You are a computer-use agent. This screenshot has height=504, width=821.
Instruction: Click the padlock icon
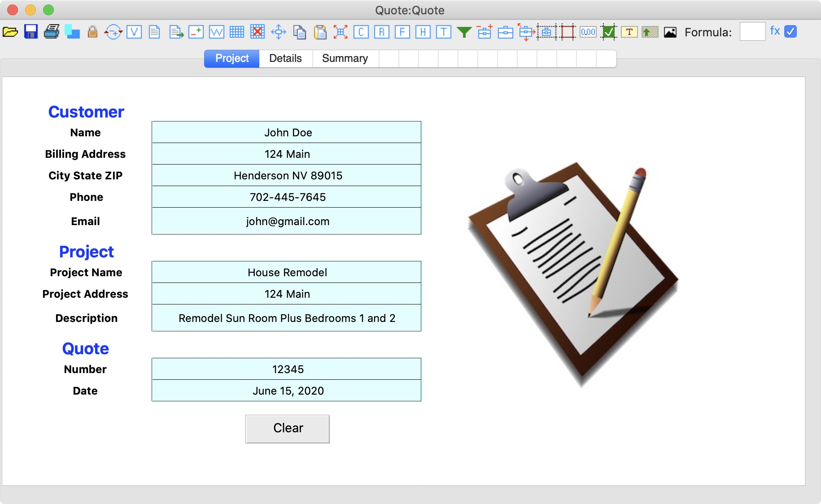pos(92,32)
